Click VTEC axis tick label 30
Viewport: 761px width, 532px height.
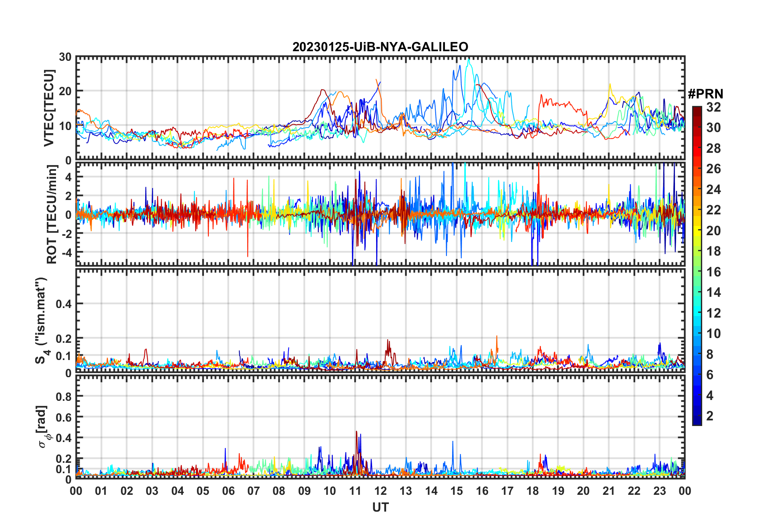click(x=65, y=57)
